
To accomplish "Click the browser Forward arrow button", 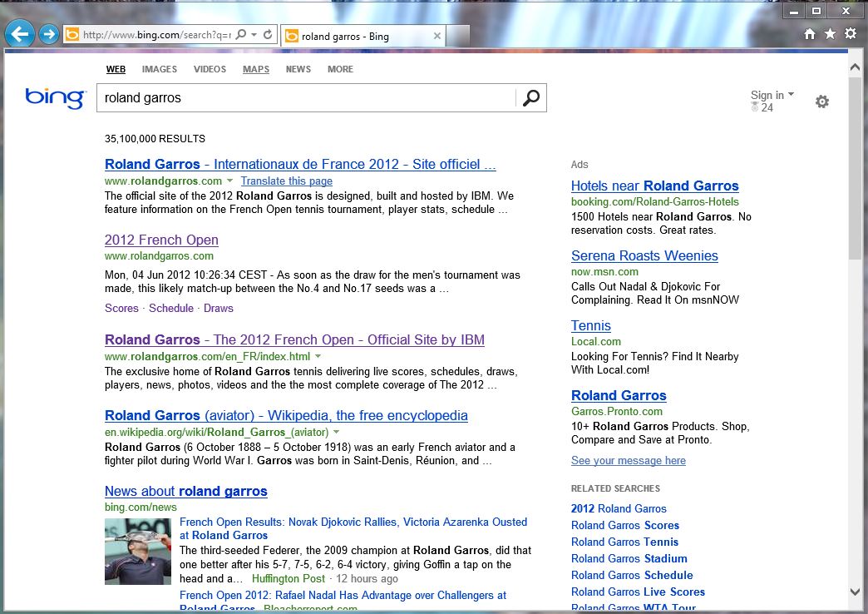I will click(x=49, y=34).
